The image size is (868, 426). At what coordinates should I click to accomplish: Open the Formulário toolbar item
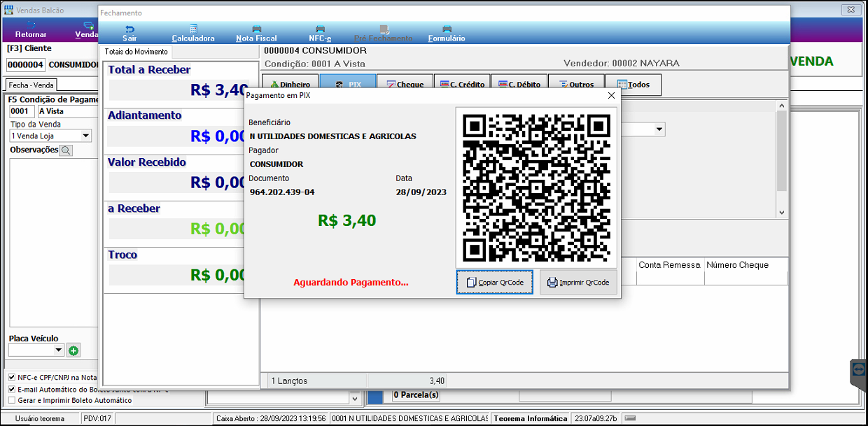447,34
